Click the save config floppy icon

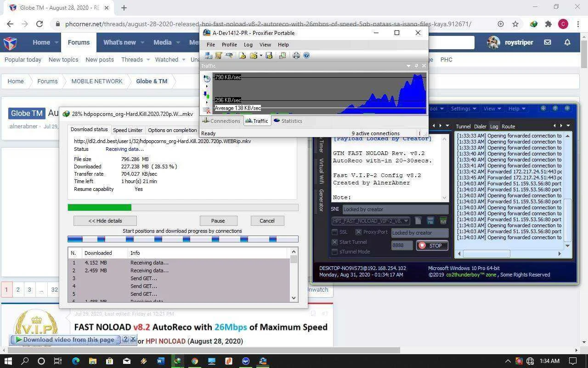coord(430,221)
